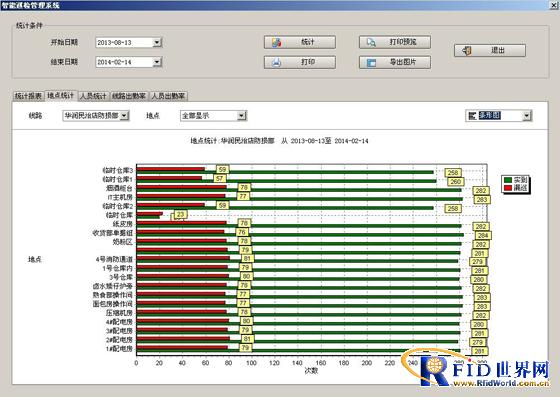
Task: Click the 打印预览 button
Action: point(395,42)
